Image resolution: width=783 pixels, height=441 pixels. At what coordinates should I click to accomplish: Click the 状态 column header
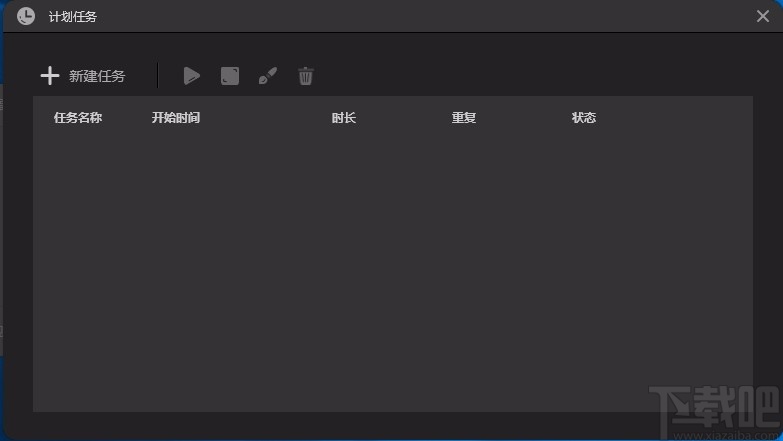coord(584,118)
